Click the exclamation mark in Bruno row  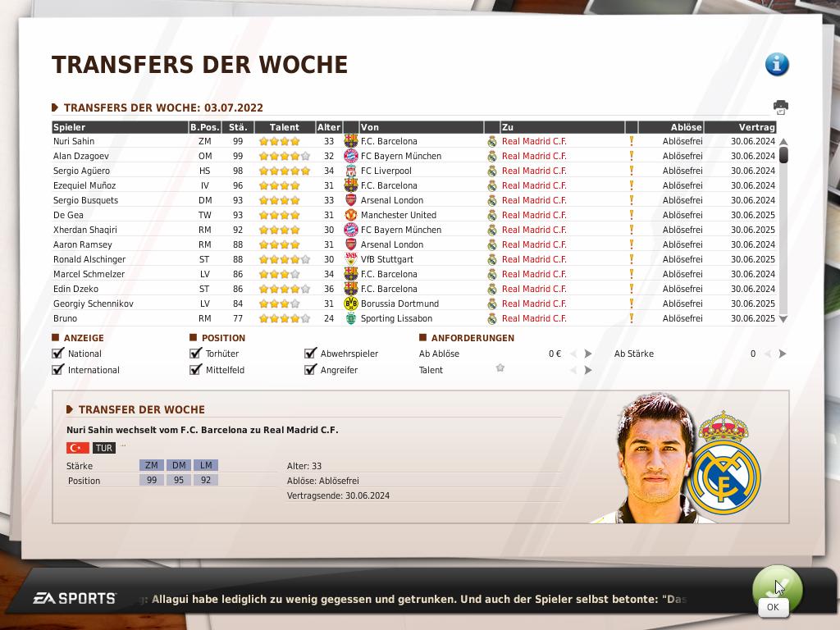[632, 318]
